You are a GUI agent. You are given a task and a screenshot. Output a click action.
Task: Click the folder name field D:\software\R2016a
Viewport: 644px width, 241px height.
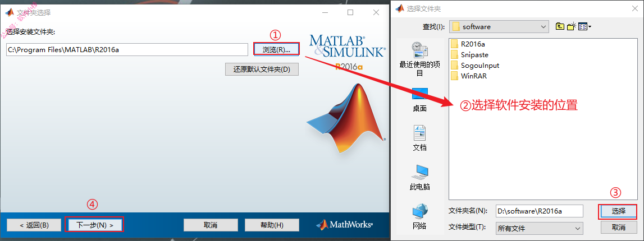pos(539,211)
